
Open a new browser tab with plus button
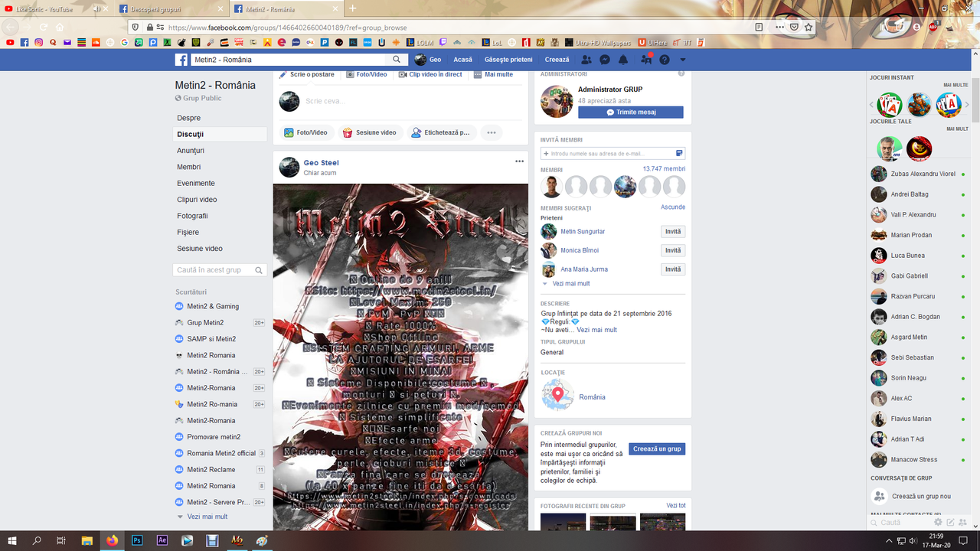click(x=352, y=8)
